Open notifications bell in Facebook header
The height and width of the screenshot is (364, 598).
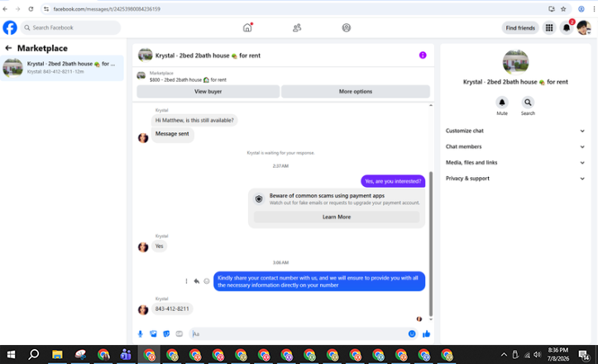567,28
